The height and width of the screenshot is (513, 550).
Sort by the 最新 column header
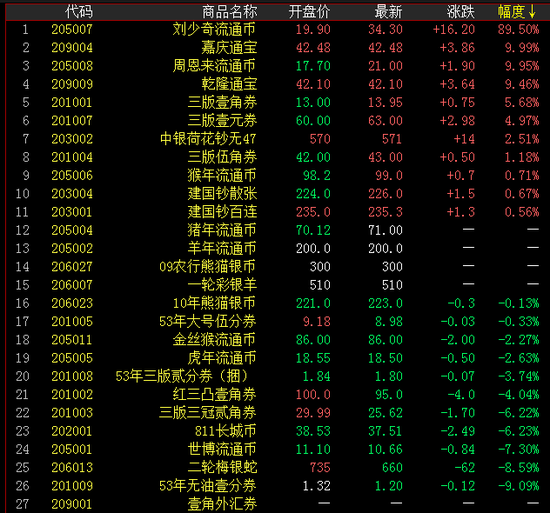click(388, 12)
